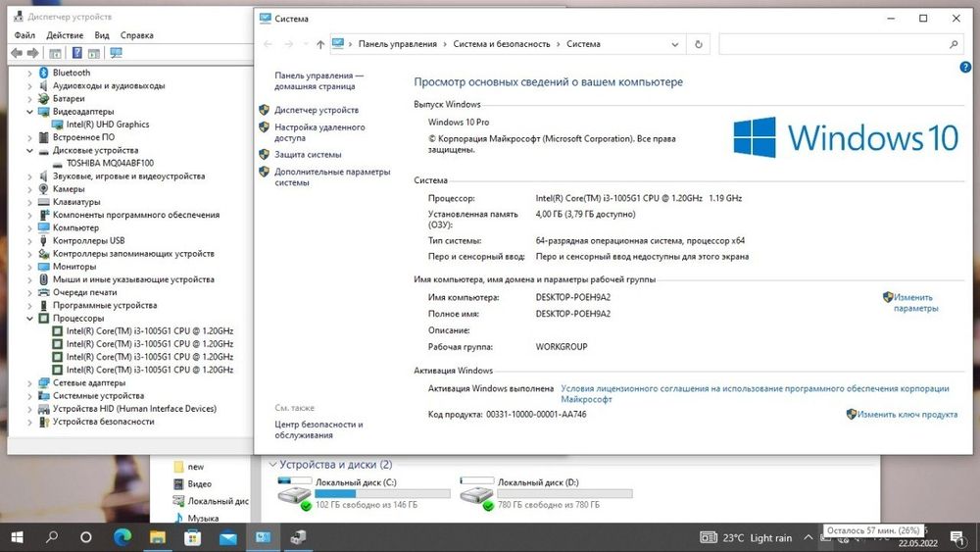Click the Очереди печати printer icon
Image resolution: width=980 pixels, height=552 pixels.
44,292
